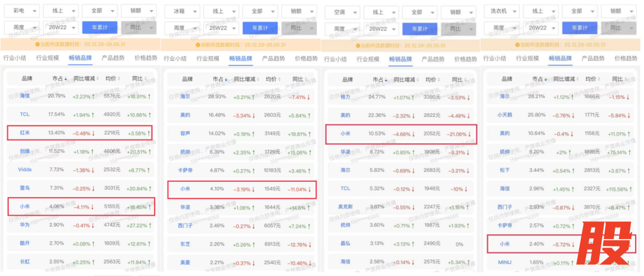Screen dimensions: 644x276
Task: Switch to 行业小结 tab in 彩电 panel
Action: coord(15,58)
